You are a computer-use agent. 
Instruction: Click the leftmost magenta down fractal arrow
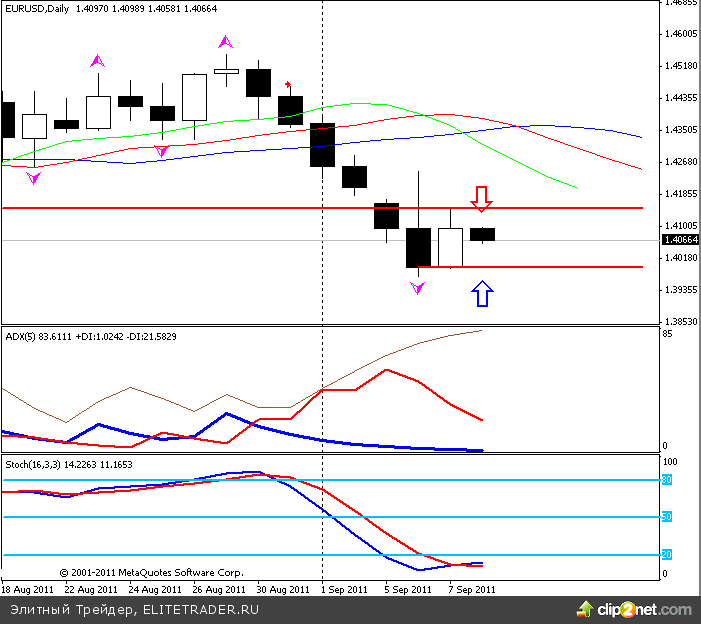pos(34,178)
